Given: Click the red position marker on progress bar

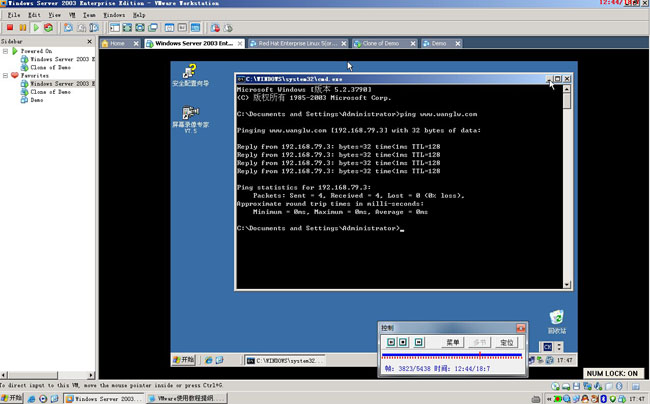Looking at the screenshot, I should tap(480, 355).
